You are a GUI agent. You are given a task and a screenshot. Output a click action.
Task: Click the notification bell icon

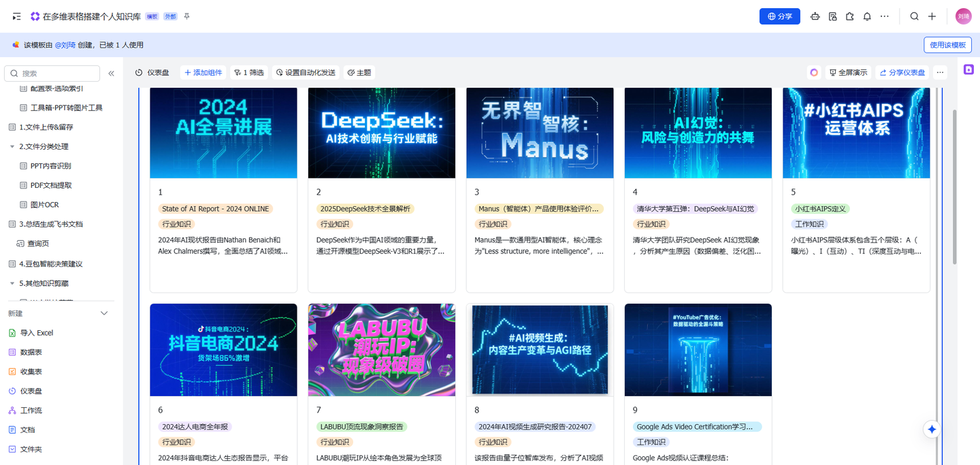[867, 16]
